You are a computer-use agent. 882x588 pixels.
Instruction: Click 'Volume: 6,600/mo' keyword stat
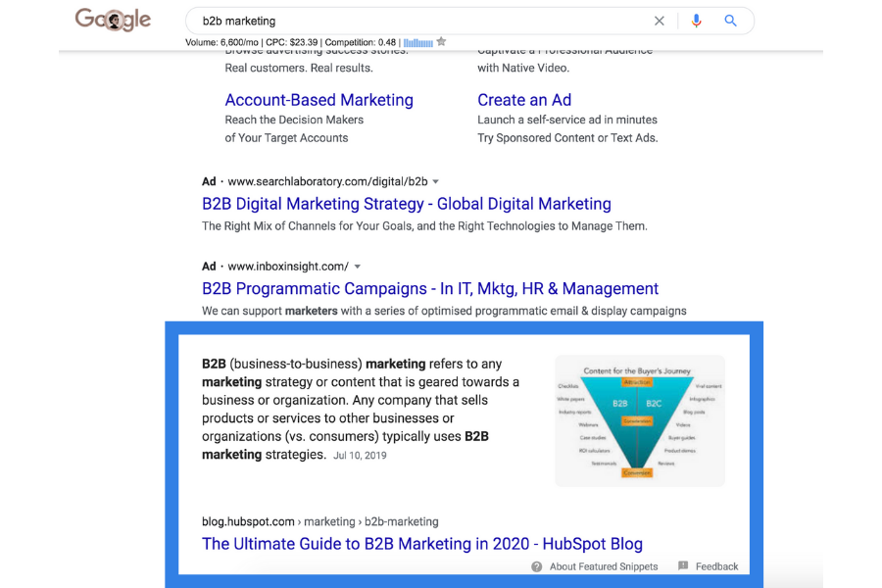(221, 42)
